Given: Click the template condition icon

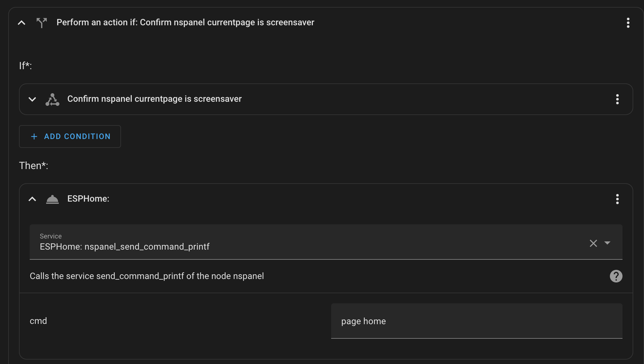Looking at the screenshot, I should 52,99.
